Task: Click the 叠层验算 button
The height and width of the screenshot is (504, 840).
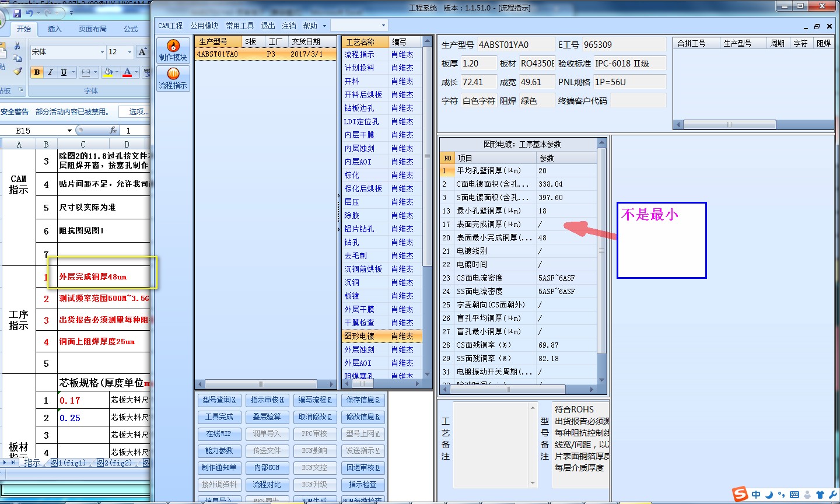Action: point(267,416)
